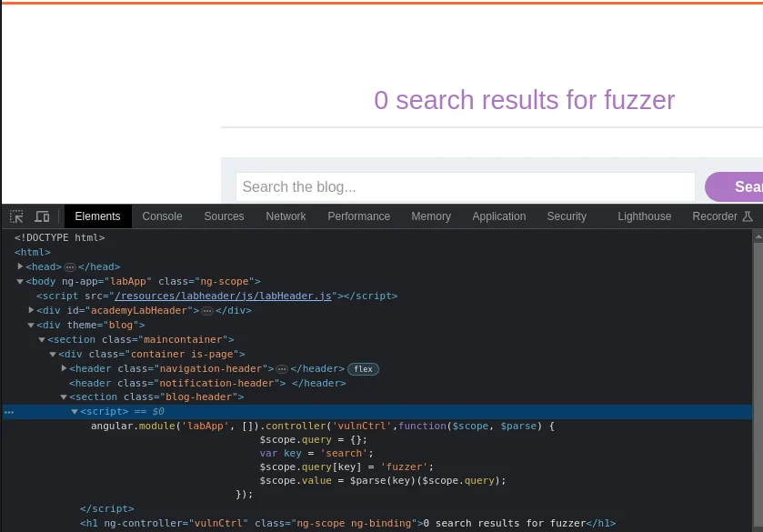Select the html element row

pos(33,252)
